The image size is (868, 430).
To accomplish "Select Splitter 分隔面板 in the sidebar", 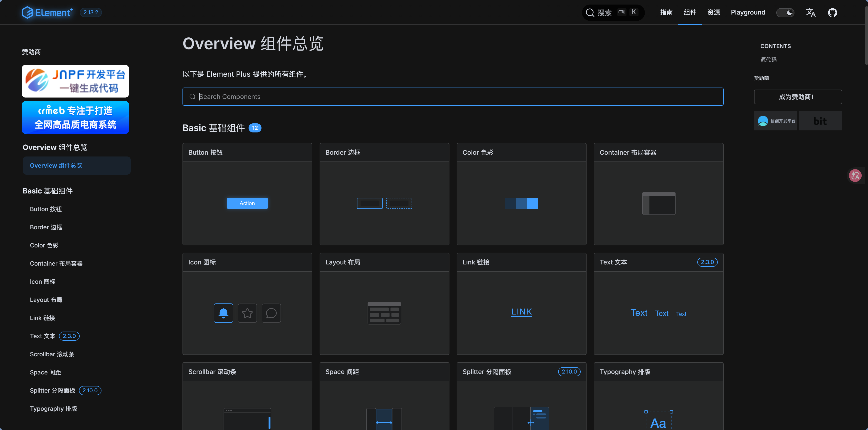I will [53, 390].
